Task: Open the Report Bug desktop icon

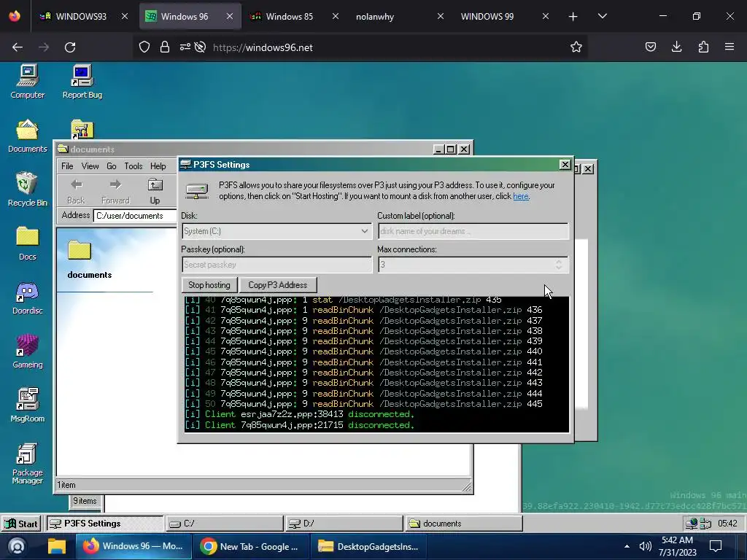Action: coord(82,81)
